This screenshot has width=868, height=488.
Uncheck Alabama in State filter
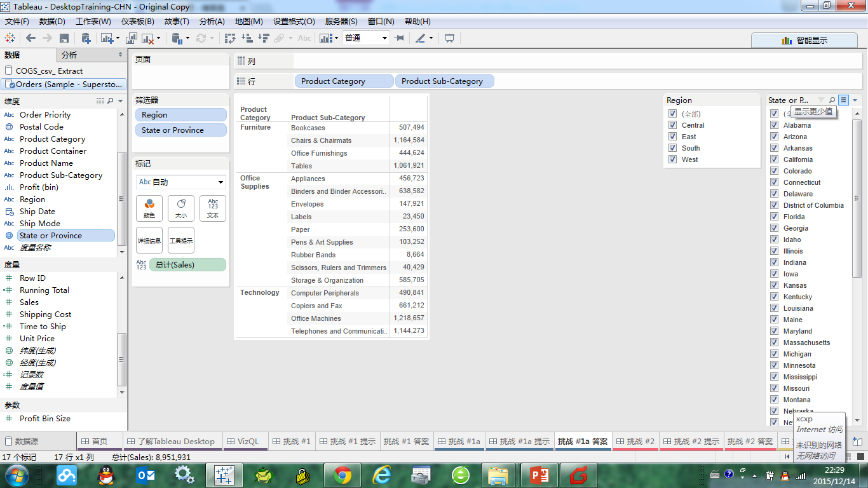click(x=774, y=125)
